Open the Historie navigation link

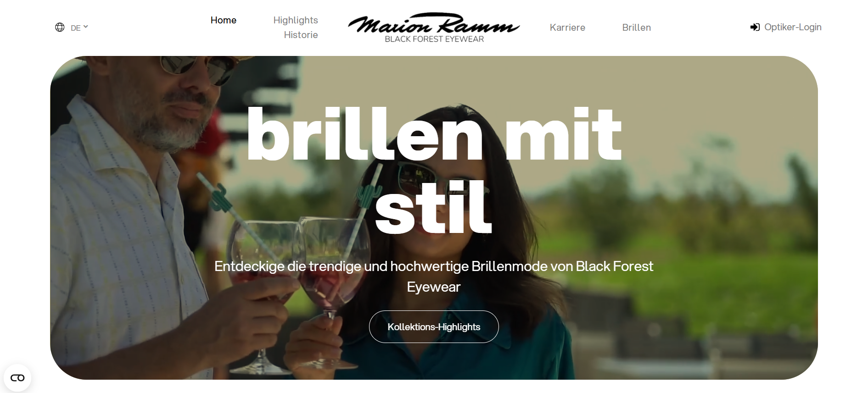point(301,35)
